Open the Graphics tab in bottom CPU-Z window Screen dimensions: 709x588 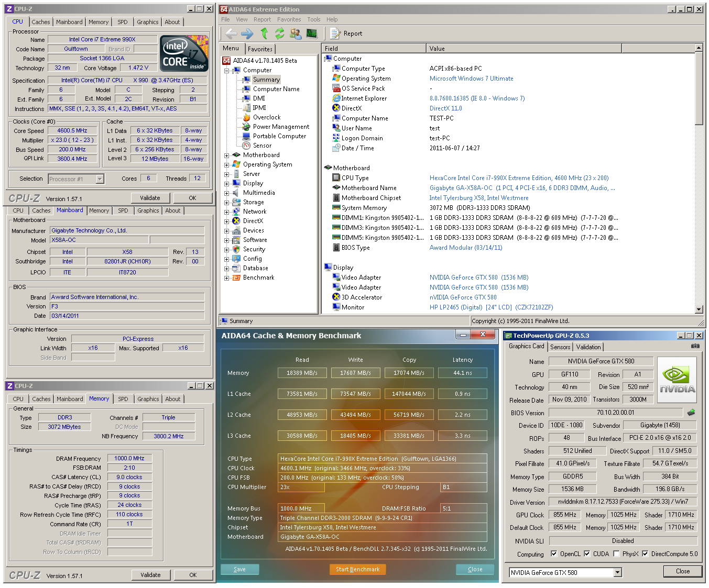point(148,399)
